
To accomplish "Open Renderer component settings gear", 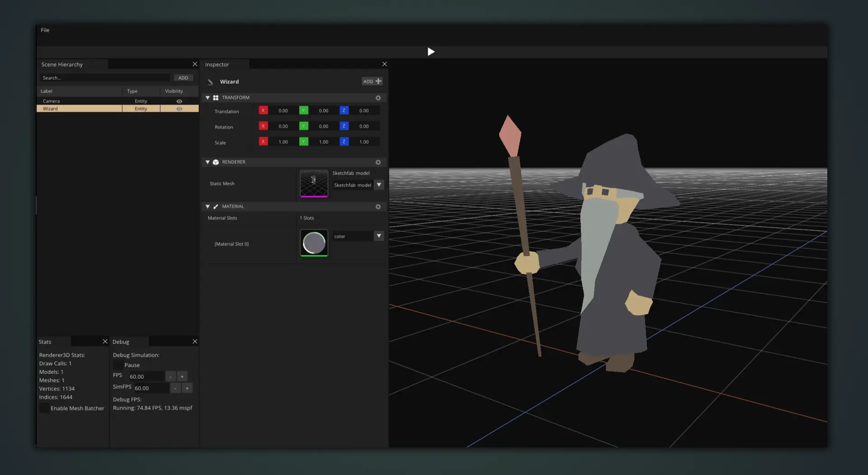I will click(x=378, y=162).
